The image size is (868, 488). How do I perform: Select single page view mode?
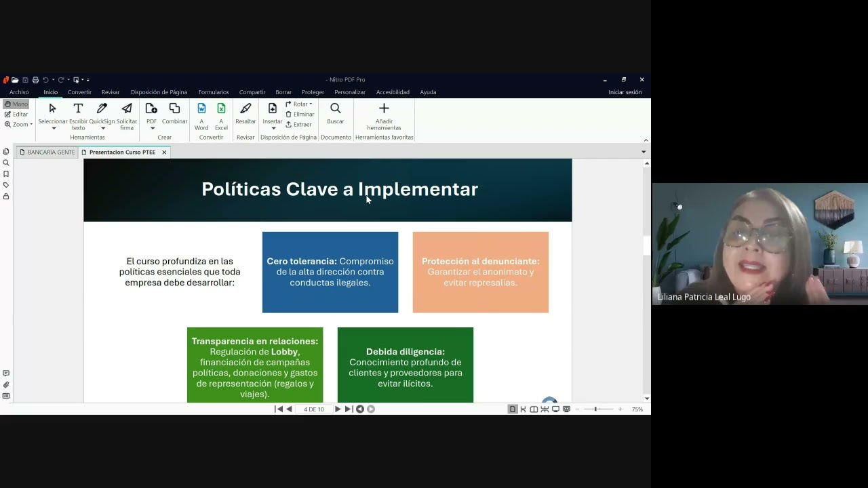513,409
